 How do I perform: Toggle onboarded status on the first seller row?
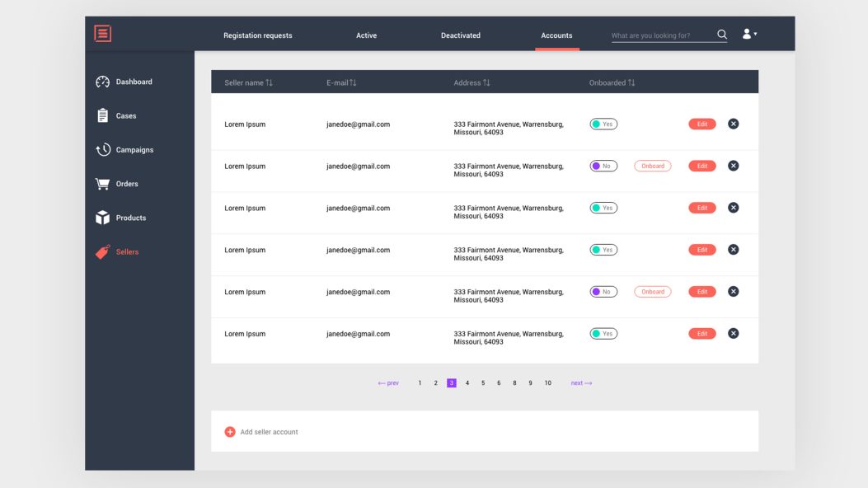pyautogui.click(x=603, y=124)
